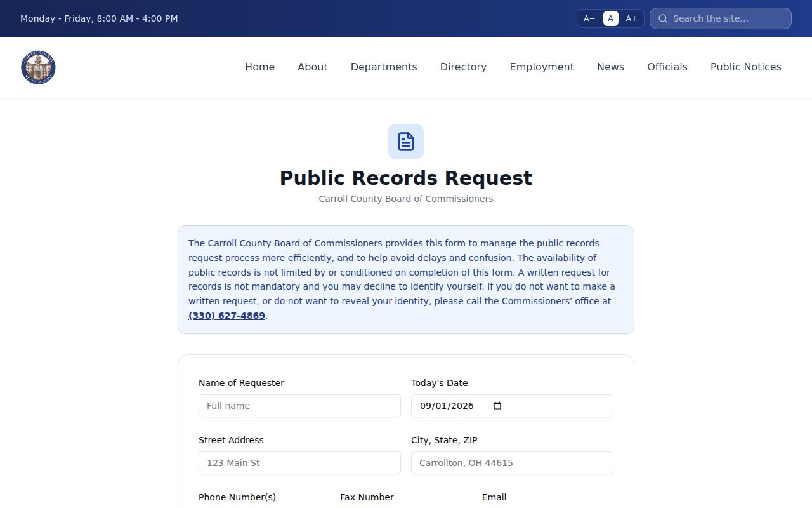Click the City, State, ZIP input
The width and height of the screenshot is (812, 508).
pos(512,463)
